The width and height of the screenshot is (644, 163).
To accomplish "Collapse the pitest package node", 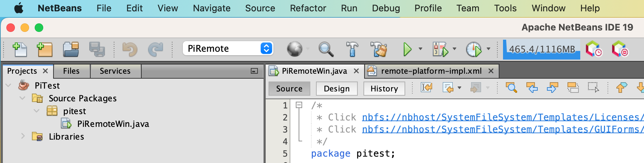I will tap(36, 111).
